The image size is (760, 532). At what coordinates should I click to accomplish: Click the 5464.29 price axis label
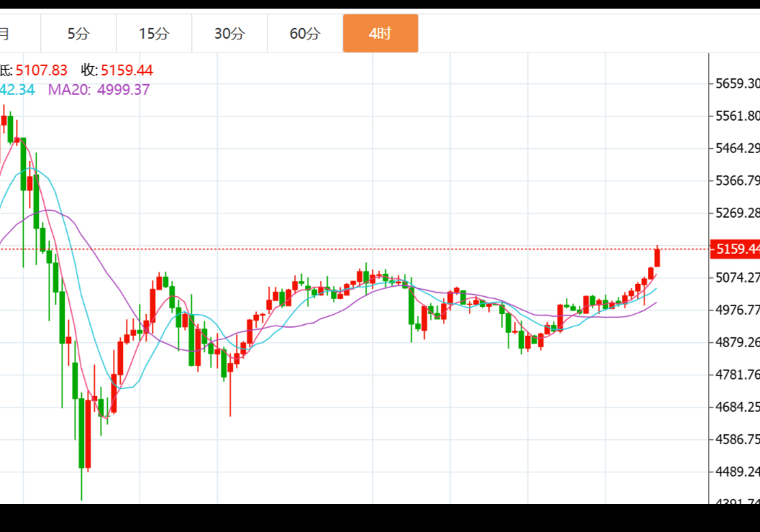(x=737, y=148)
